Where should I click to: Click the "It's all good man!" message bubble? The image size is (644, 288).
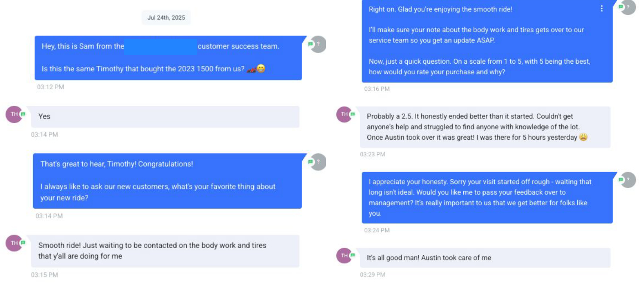[485, 258]
